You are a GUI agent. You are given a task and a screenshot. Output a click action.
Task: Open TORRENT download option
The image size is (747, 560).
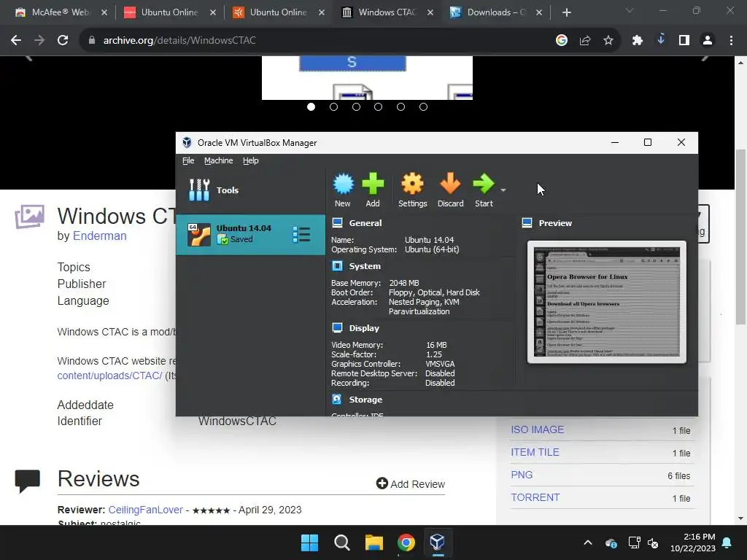(x=535, y=497)
